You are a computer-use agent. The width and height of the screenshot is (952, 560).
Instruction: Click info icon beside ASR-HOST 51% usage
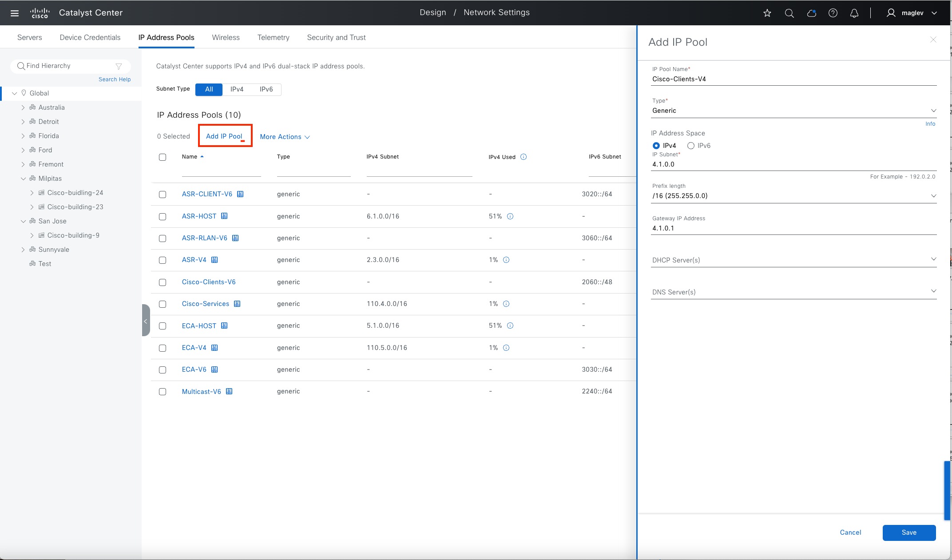(x=510, y=216)
